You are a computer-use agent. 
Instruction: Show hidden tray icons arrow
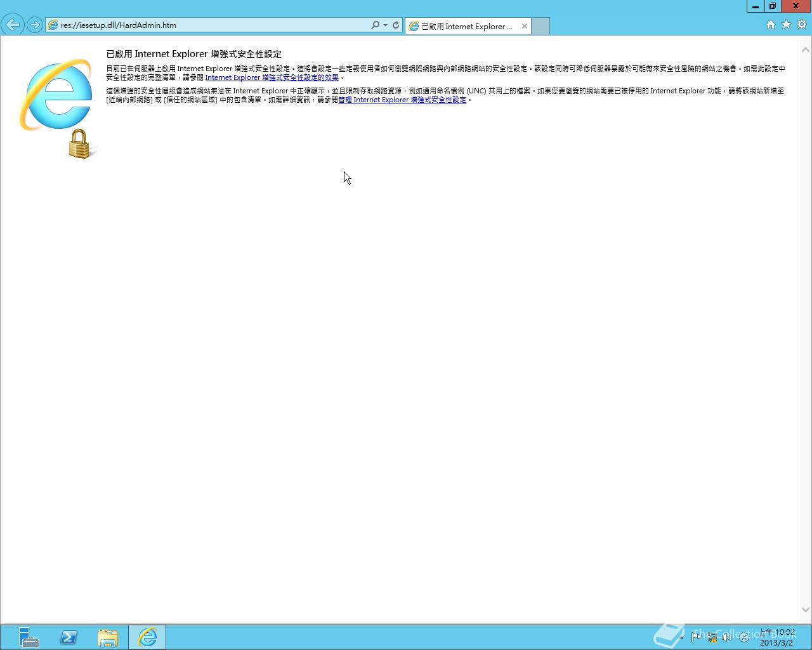point(682,637)
